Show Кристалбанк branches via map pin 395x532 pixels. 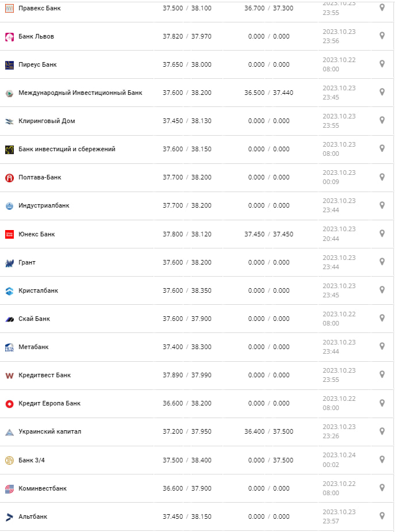382,289
